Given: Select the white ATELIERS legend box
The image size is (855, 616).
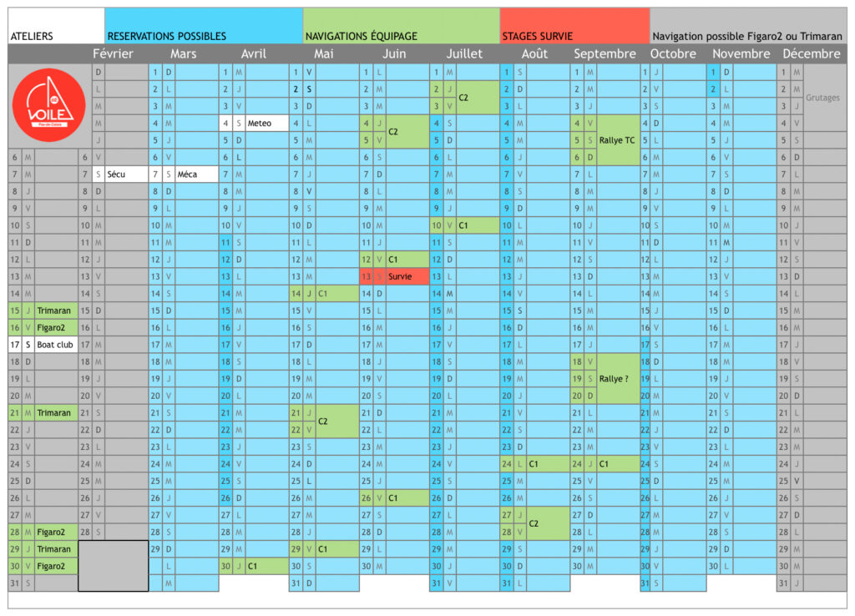Looking at the screenshot, I should [56, 26].
